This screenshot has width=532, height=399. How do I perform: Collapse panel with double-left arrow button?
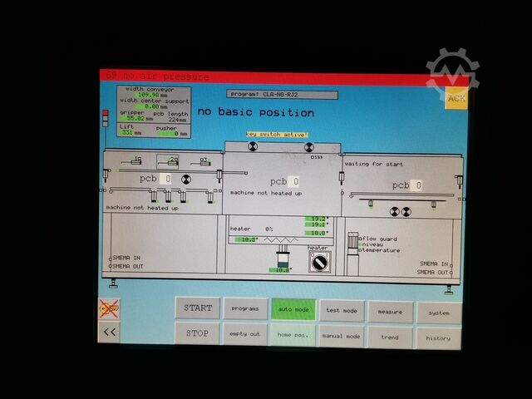(x=109, y=332)
